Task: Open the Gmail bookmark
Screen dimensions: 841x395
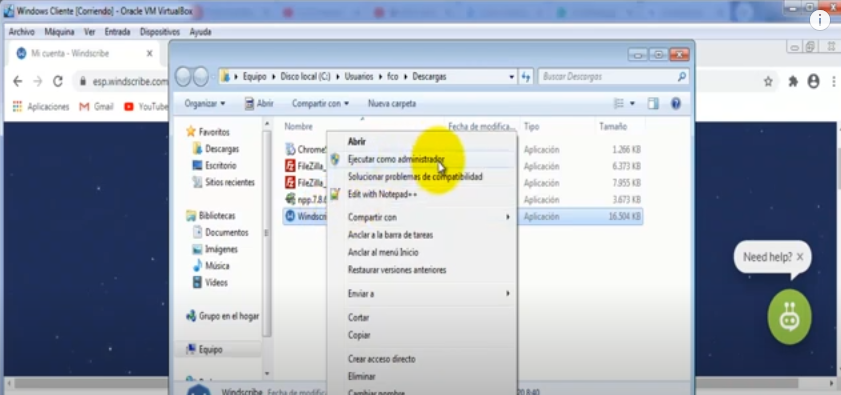Action: click(97, 106)
